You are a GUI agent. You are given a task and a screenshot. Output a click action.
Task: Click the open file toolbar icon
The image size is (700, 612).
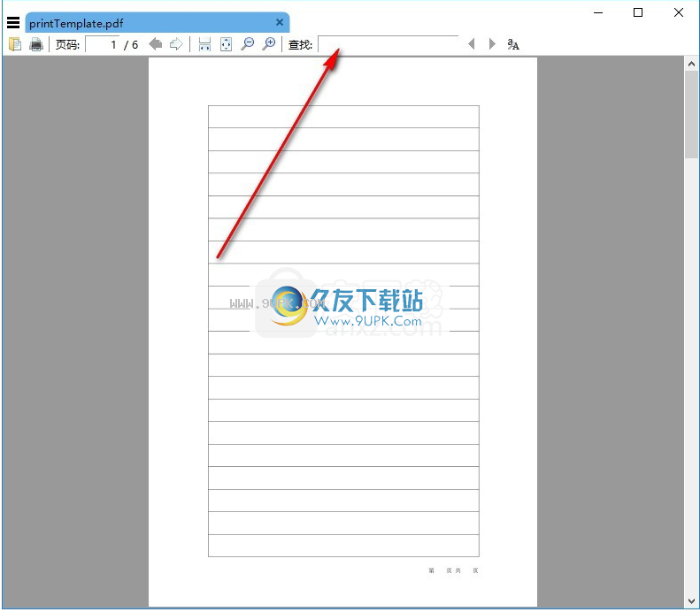point(15,44)
